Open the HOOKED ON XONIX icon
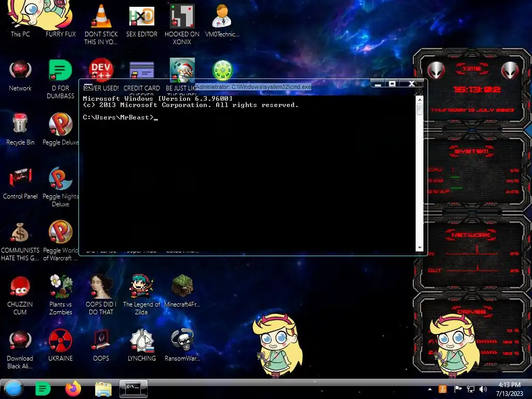 182,24
